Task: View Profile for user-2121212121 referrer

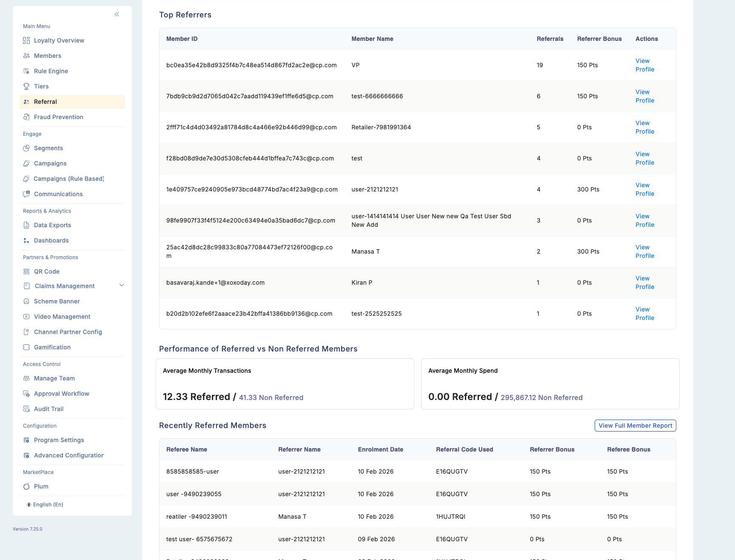Action: 645,189
